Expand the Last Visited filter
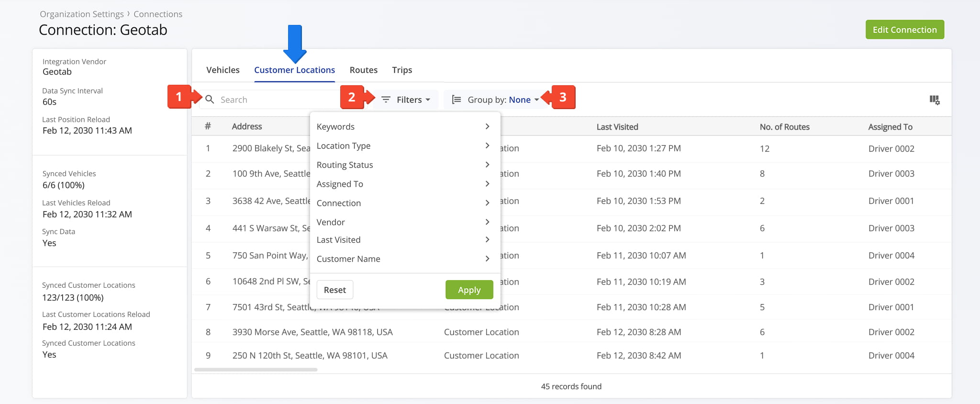980x404 pixels. [x=404, y=240]
